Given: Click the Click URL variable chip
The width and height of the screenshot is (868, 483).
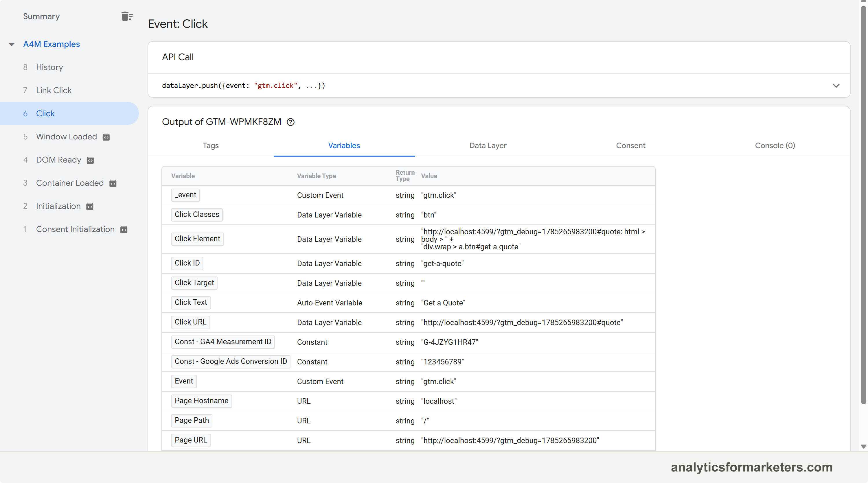Looking at the screenshot, I should [x=190, y=322].
